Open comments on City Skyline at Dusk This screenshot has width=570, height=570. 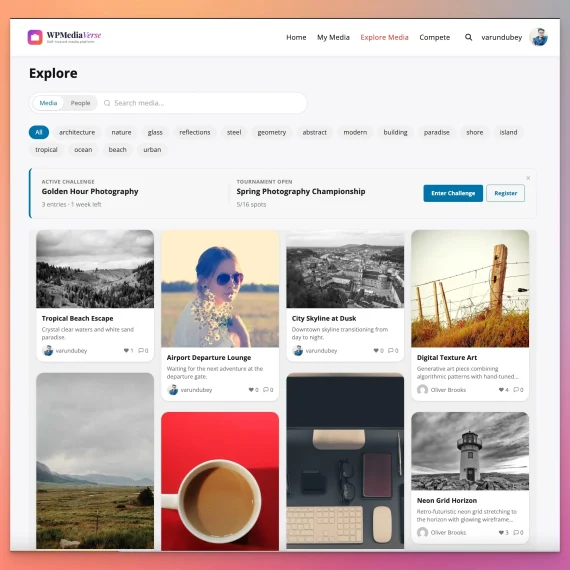(391, 350)
